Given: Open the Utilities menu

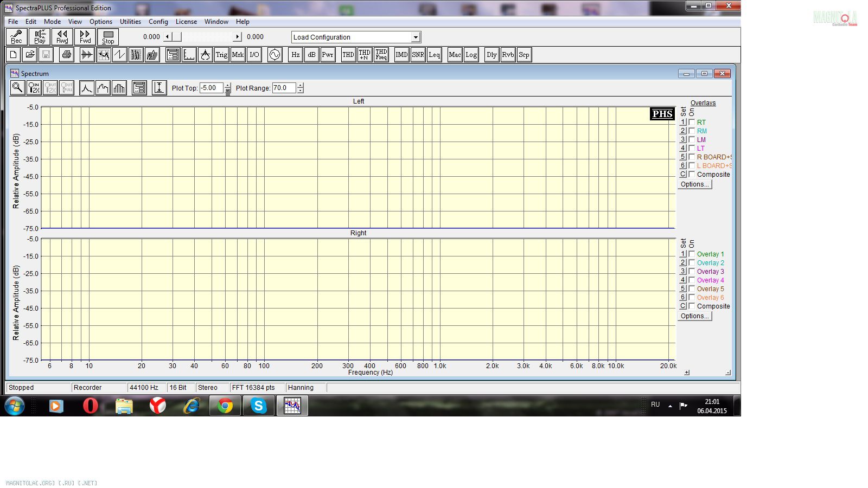Looking at the screenshot, I should [130, 22].
